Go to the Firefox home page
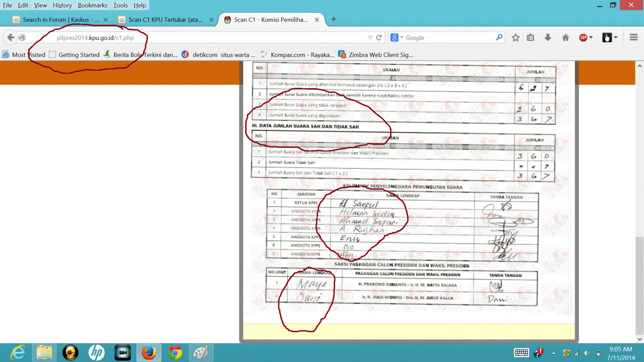 coord(566,38)
